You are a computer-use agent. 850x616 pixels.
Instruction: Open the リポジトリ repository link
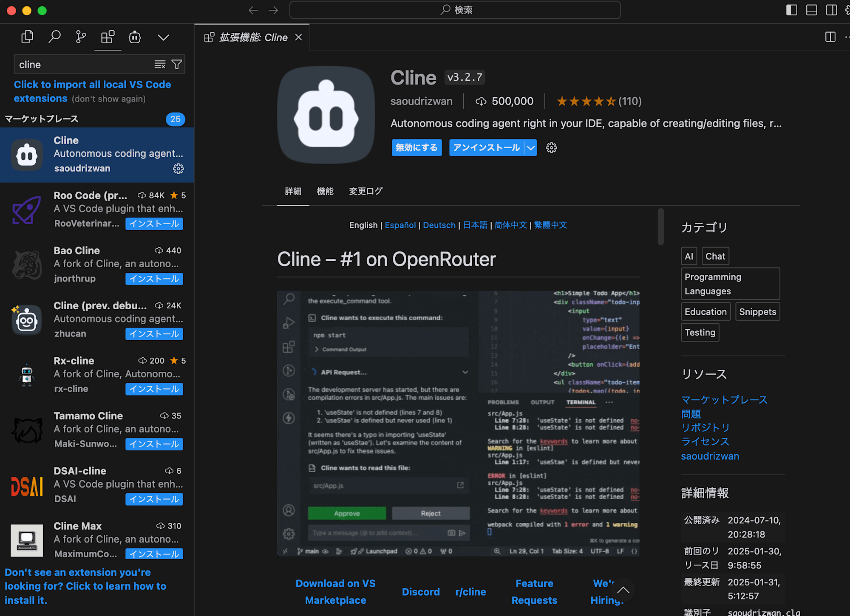(705, 428)
